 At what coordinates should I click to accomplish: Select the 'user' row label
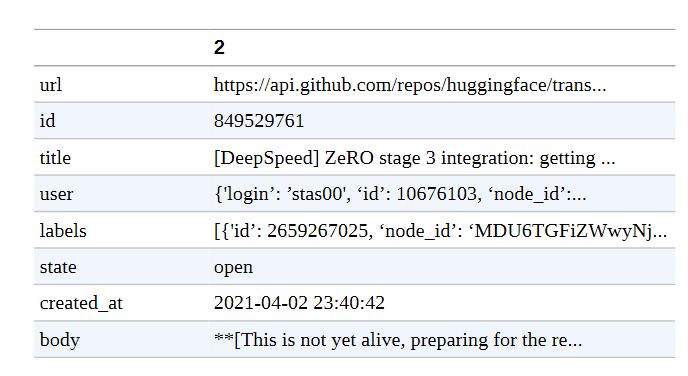(x=57, y=194)
